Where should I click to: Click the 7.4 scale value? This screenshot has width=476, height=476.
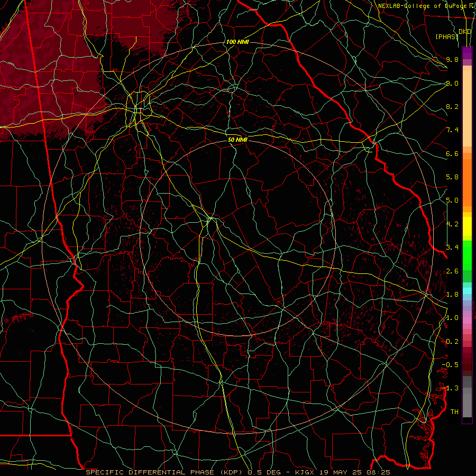click(452, 130)
